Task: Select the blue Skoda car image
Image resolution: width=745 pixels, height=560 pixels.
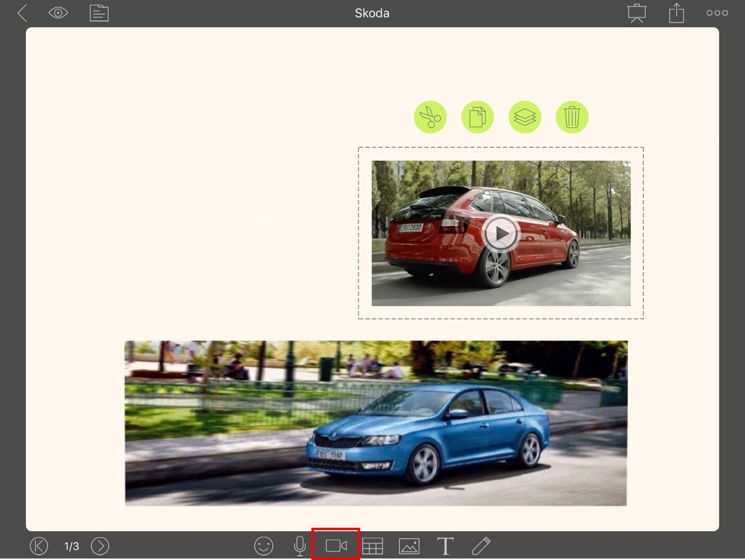Action: coord(376,423)
